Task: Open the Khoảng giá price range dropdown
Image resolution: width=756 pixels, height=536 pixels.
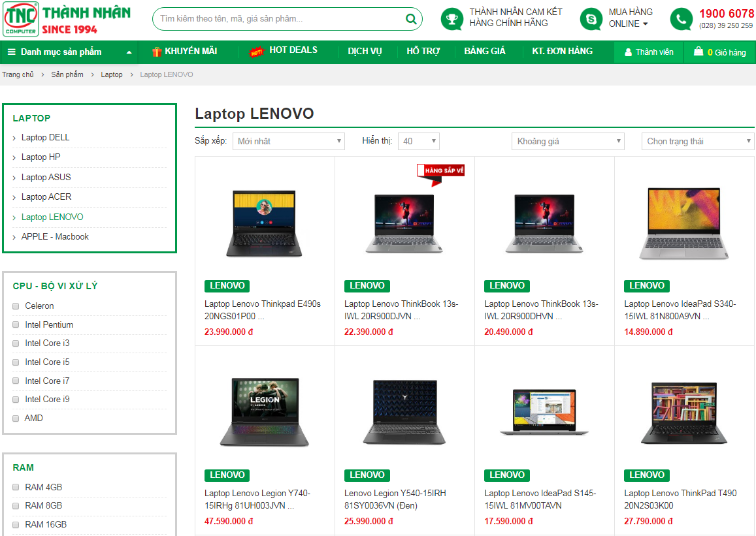Action: pyautogui.click(x=568, y=141)
